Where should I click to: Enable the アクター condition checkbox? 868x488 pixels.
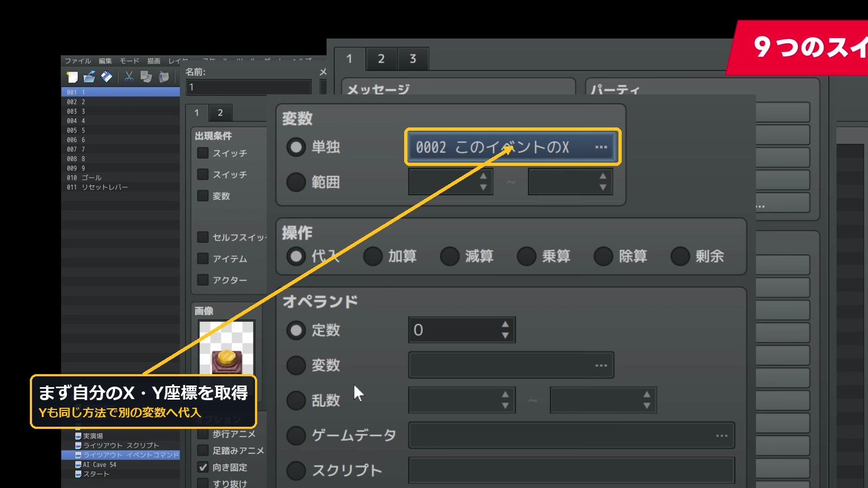tap(203, 280)
